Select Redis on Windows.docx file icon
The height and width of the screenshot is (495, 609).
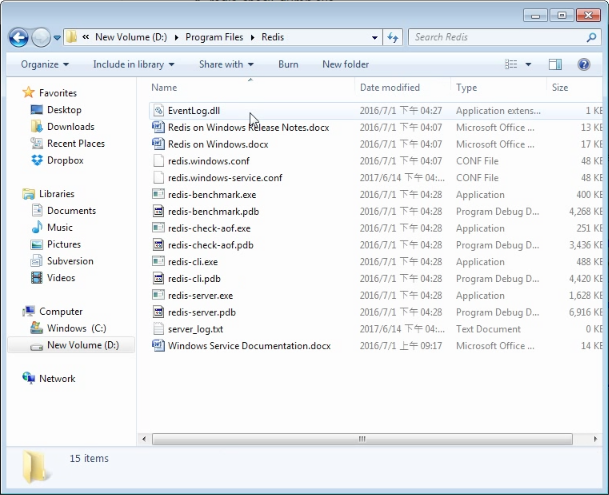tap(158, 144)
